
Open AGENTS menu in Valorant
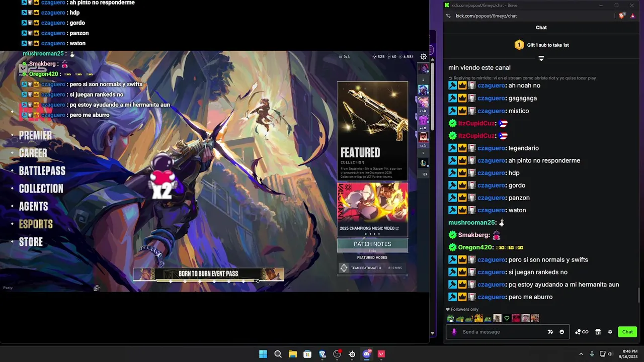tap(33, 206)
